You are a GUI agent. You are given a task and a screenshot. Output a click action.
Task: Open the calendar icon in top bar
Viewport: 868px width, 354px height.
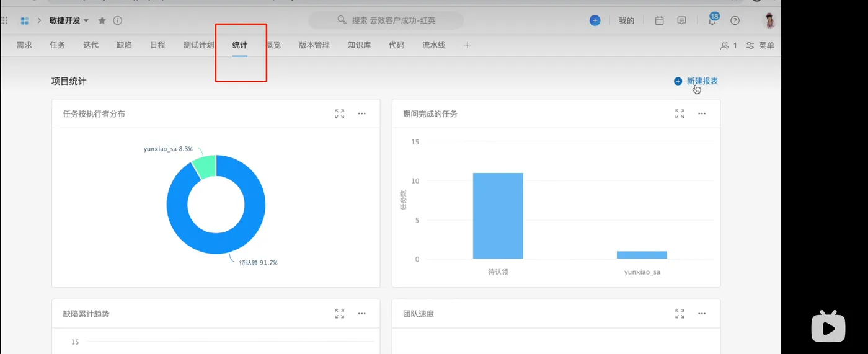(660, 20)
